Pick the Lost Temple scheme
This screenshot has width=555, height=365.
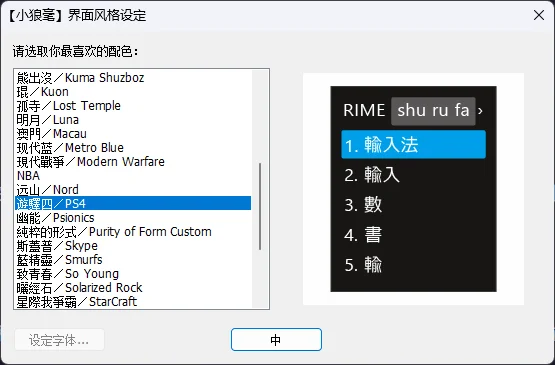tap(133, 105)
